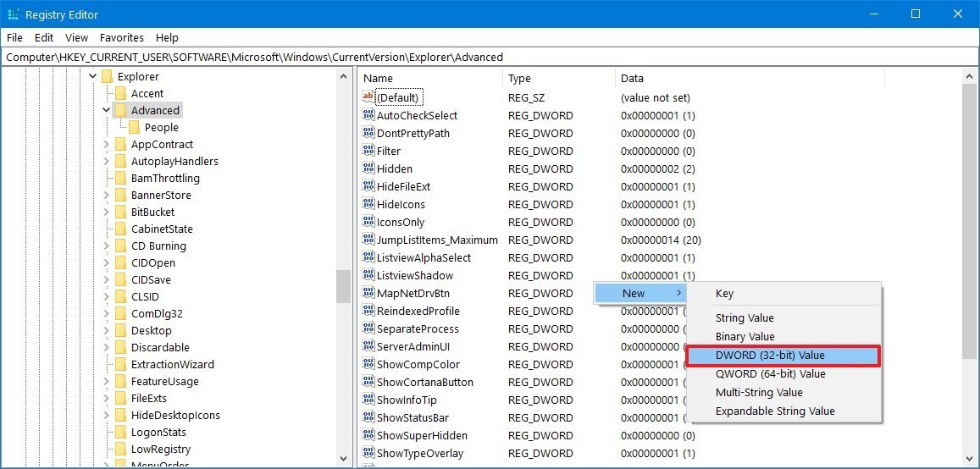Click the folder icon beside CLSID
The image size is (980, 469).
[x=120, y=296]
